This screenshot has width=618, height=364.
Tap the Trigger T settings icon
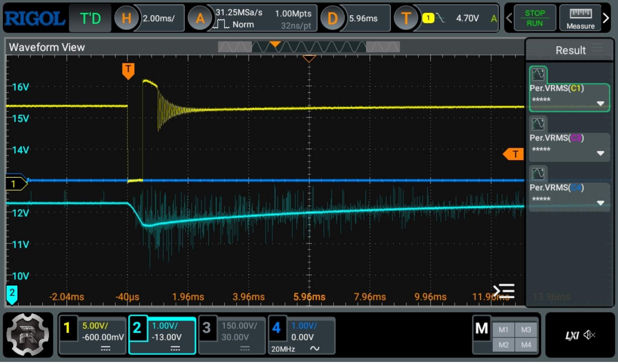click(x=406, y=18)
